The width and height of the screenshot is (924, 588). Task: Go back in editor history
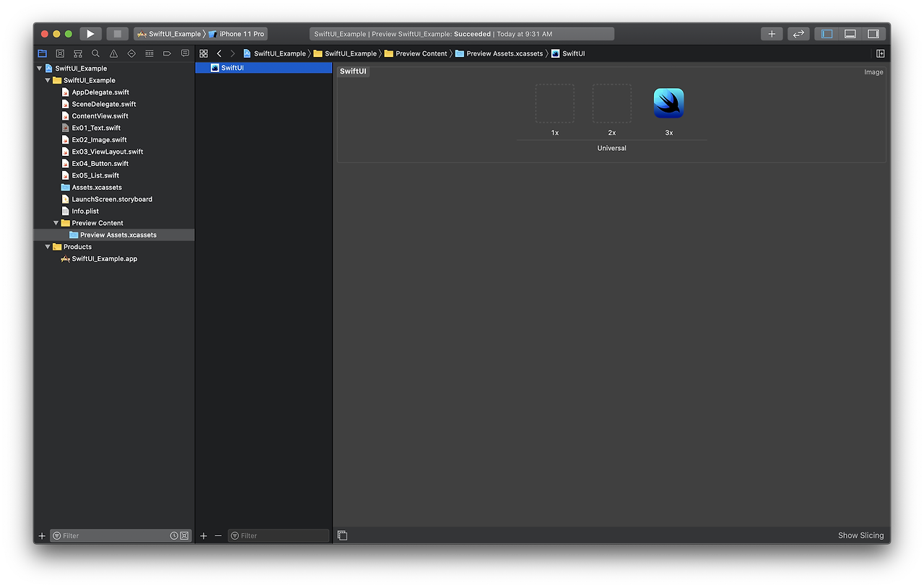coord(219,53)
